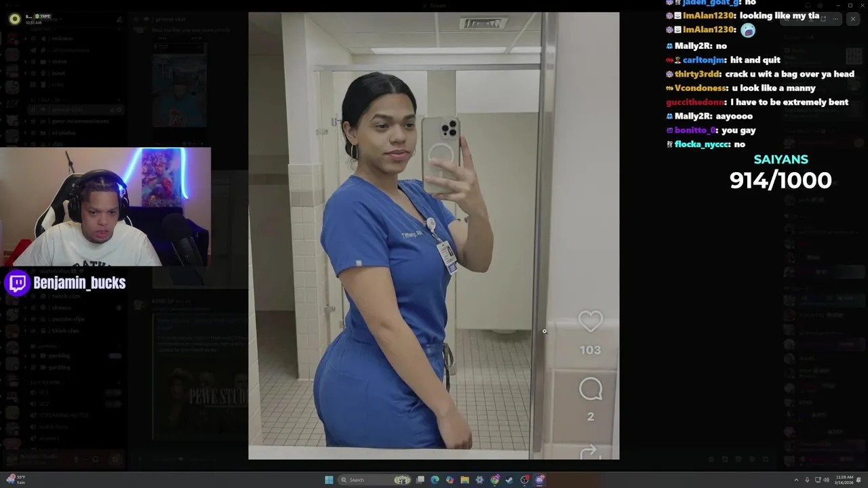
Task: Expand the hidden system tray icons chevron
Action: [796, 480]
